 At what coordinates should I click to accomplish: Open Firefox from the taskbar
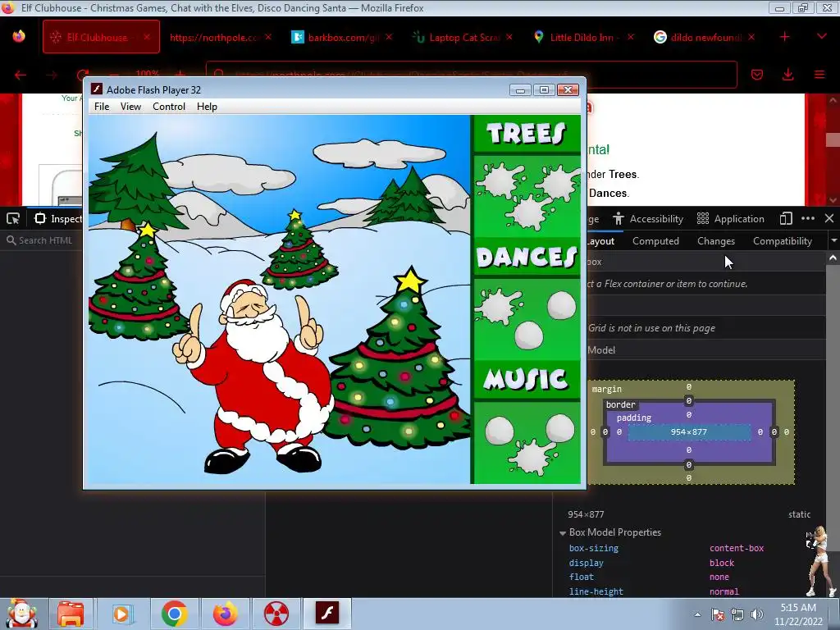coord(225,614)
